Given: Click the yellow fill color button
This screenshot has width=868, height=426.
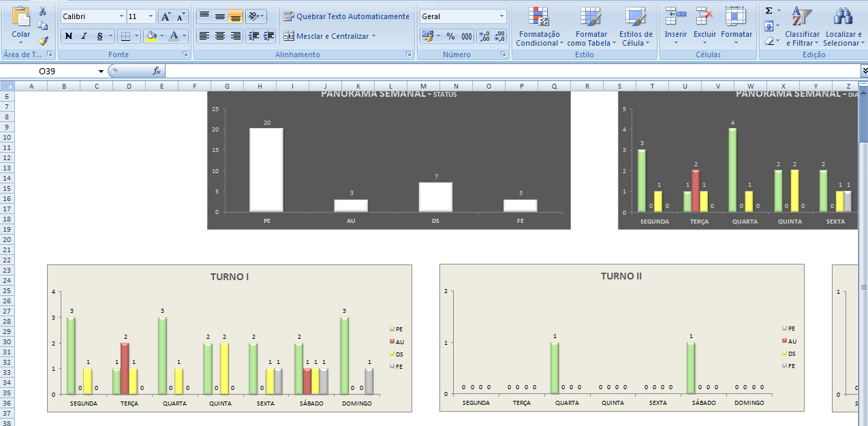Looking at the screenshot, I should click(x=151, y=36).
